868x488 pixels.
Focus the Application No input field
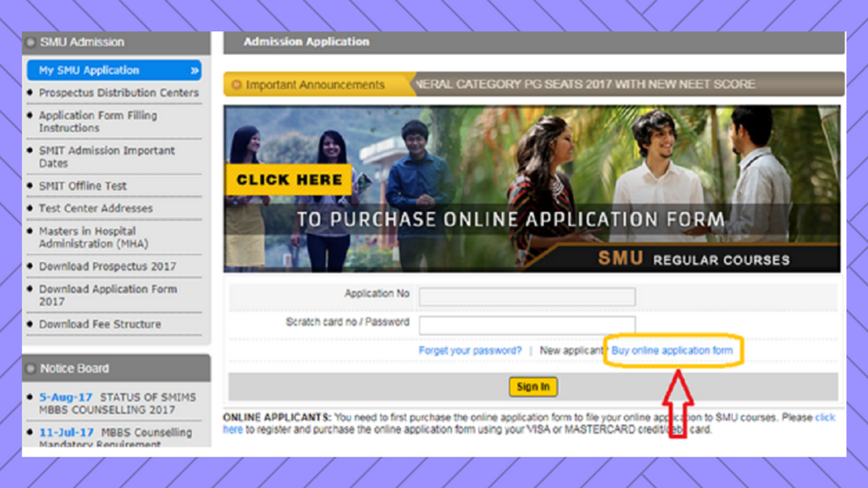tap(527, 296)
